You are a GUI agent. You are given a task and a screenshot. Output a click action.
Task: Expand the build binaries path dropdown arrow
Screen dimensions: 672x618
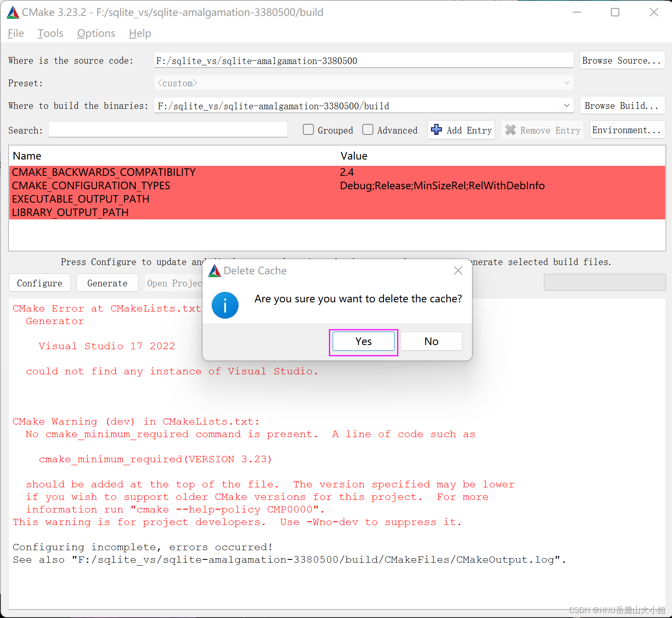pyautogui.click(x=567, y=106)
